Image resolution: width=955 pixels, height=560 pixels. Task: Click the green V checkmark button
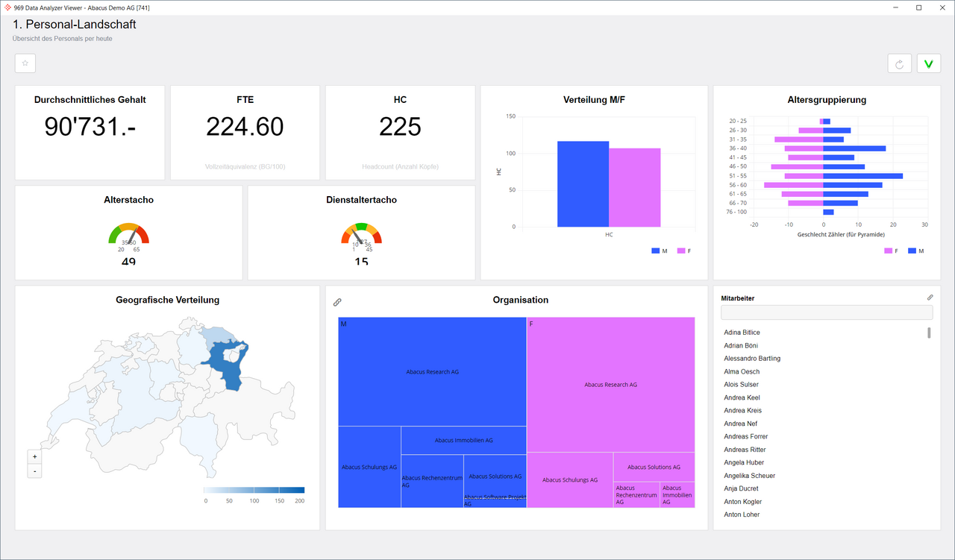click(x=928, y=63)
